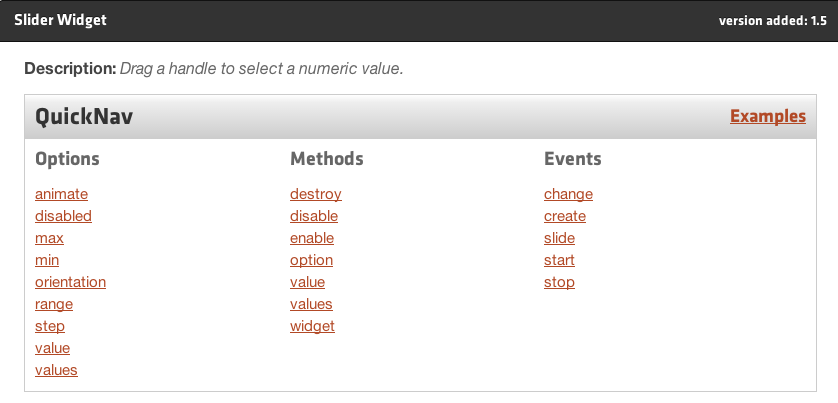Go to the enable method
This screenshot has height=403, width=838.
pos(312,238)
